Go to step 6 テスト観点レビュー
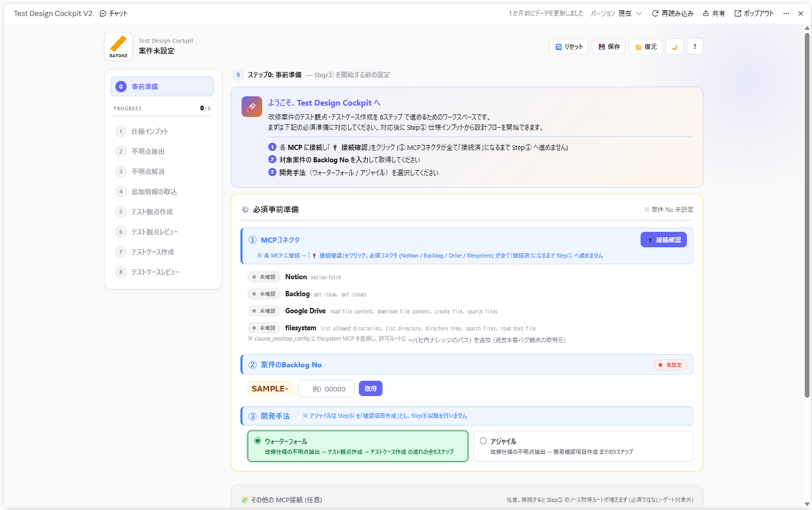The width and height of the screenshot is (812, 510). 162,232
